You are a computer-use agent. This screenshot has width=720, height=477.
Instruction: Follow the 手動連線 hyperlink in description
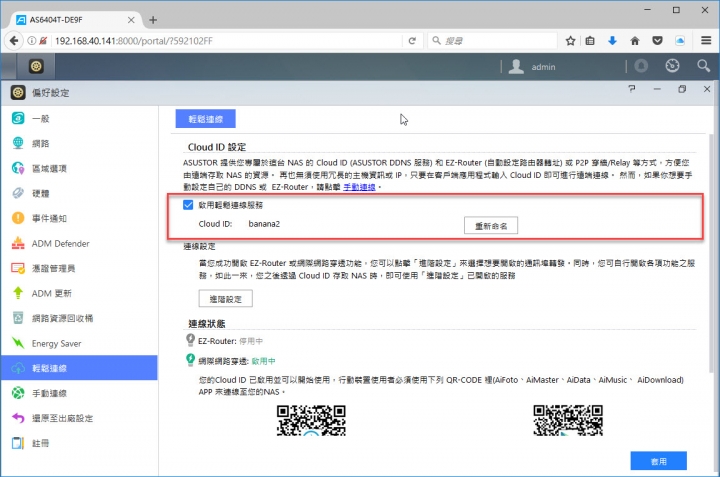point(360,187)
